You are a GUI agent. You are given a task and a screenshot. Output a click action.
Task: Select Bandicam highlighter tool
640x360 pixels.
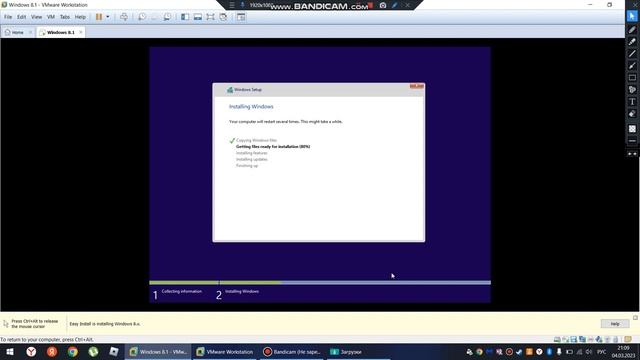(x=632, y=42)
